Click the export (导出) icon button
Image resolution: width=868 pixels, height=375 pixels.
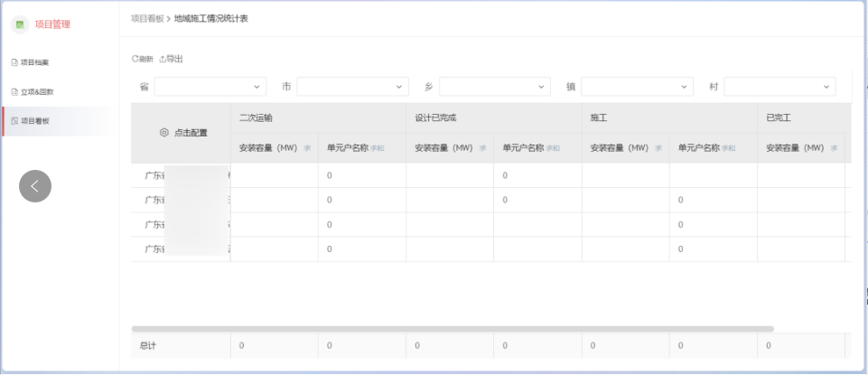163,59
